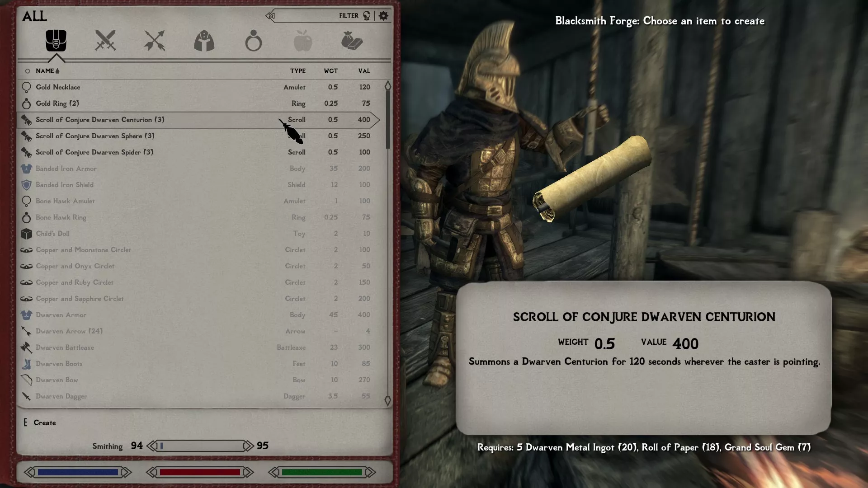Click the red health bar

[x=200, y=472]
